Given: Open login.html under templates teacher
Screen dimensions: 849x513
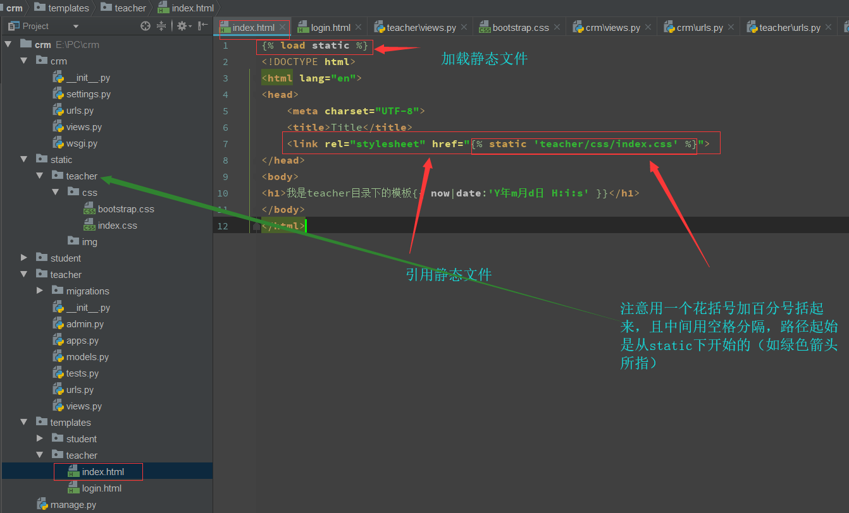Looking at the screenshot, I should (101, 488).
